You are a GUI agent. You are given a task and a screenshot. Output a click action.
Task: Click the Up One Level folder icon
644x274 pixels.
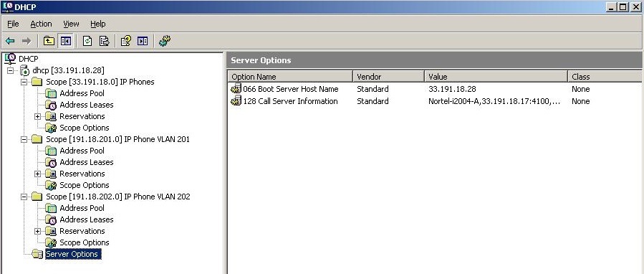click(49, 41)
